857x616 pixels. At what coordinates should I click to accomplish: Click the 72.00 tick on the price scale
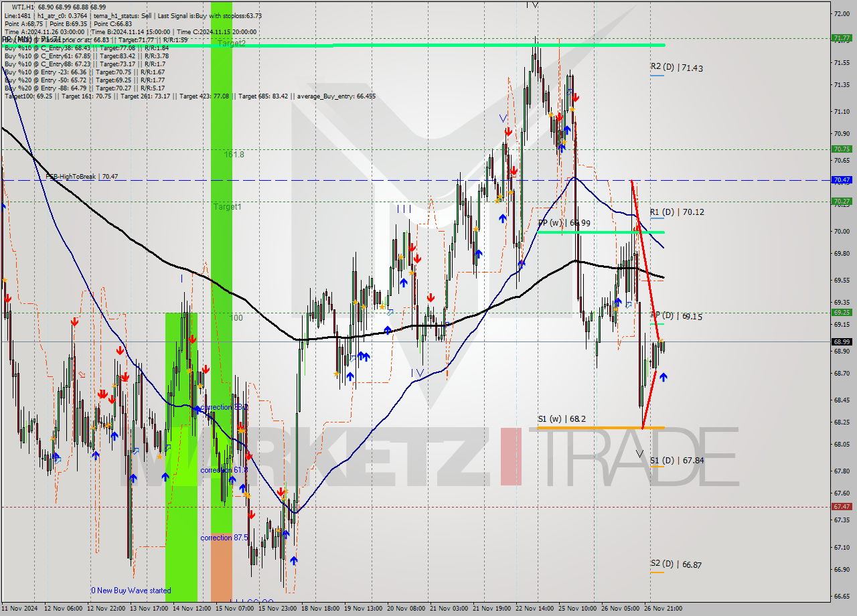(x=842, y=13)
